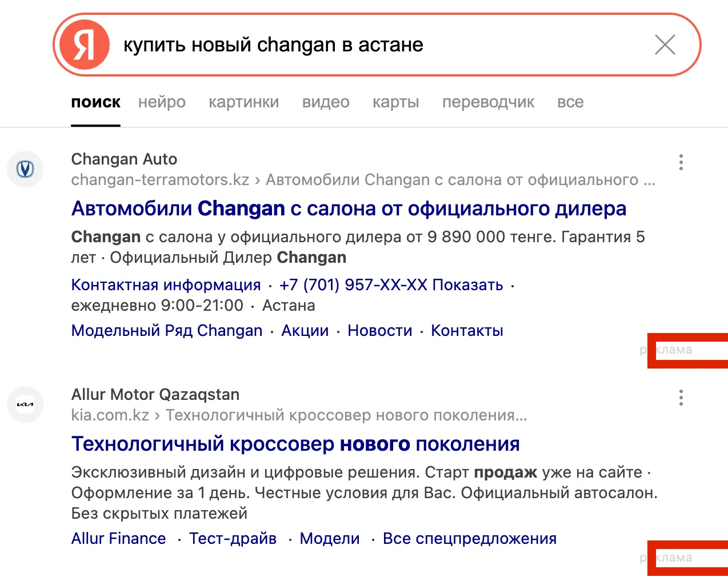The image size is (728, 585).
Task: Click the Kia favicon for Allur Motor
Action: (25, 404)
